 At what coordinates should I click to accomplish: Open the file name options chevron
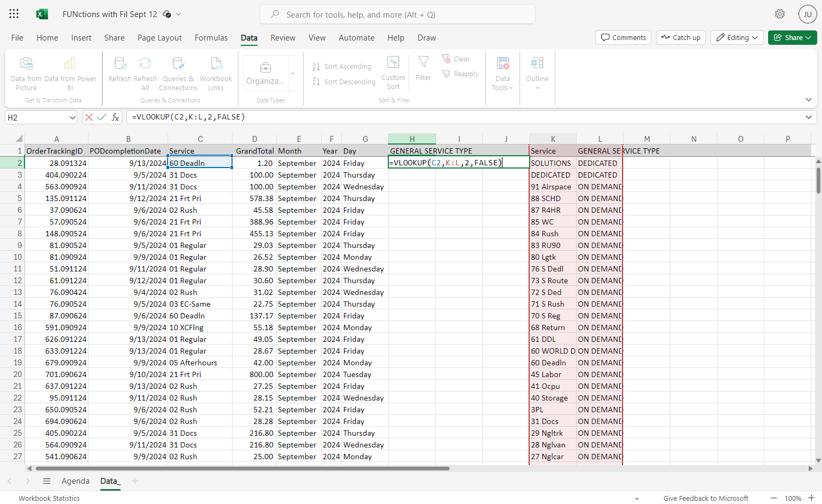[x=179, y=14]
